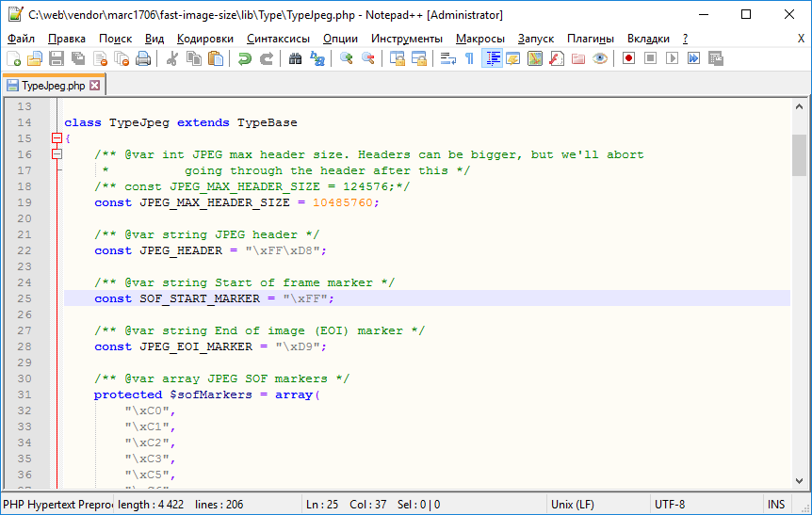Viewport: 812px width, 515px height.
Task: Close document with X at the menu bar's end
Action: tap(801, 39)
